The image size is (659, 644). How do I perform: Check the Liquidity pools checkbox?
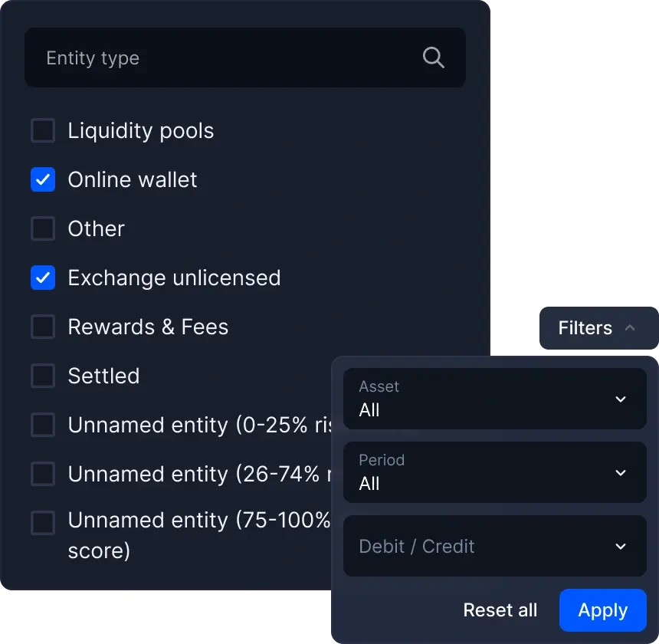point(43,130)
